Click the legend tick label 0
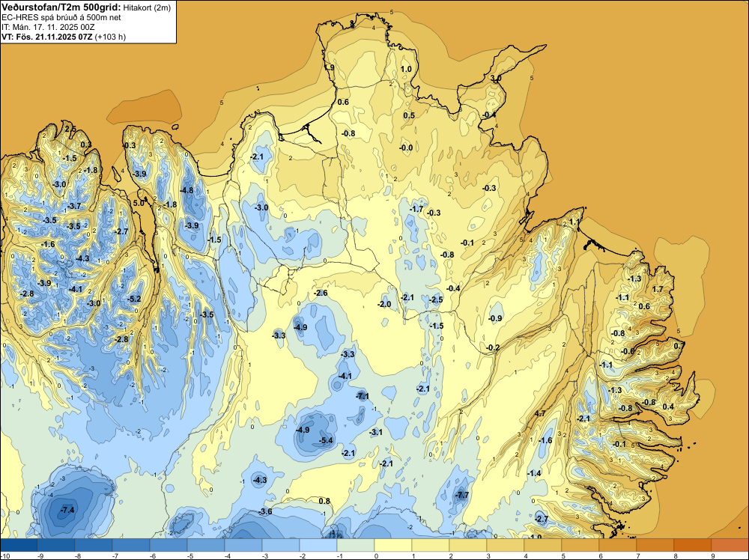 click(x=377, y=556)
